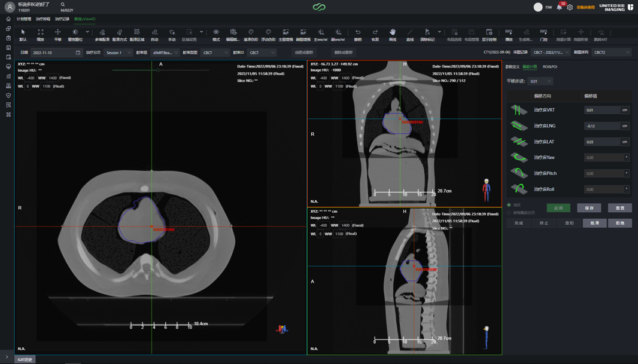Click the search magnifier icon at top
The height and width of the screenshot is (364, 638).
coord(63,4)
